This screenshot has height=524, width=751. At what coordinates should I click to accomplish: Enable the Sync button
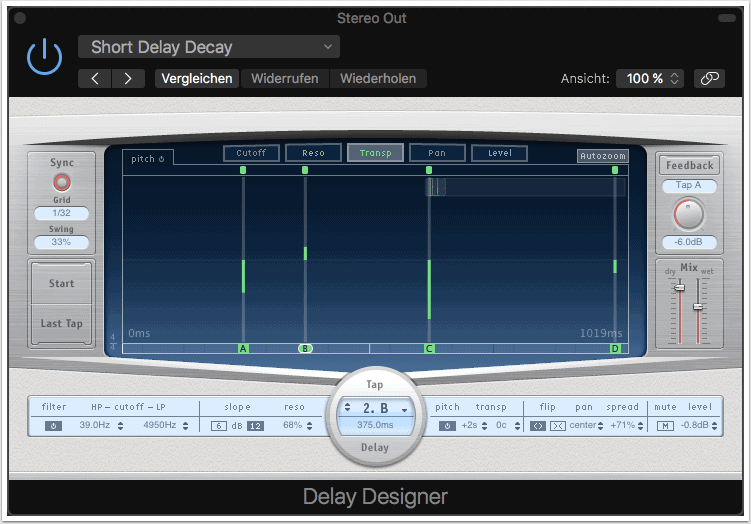62,182
